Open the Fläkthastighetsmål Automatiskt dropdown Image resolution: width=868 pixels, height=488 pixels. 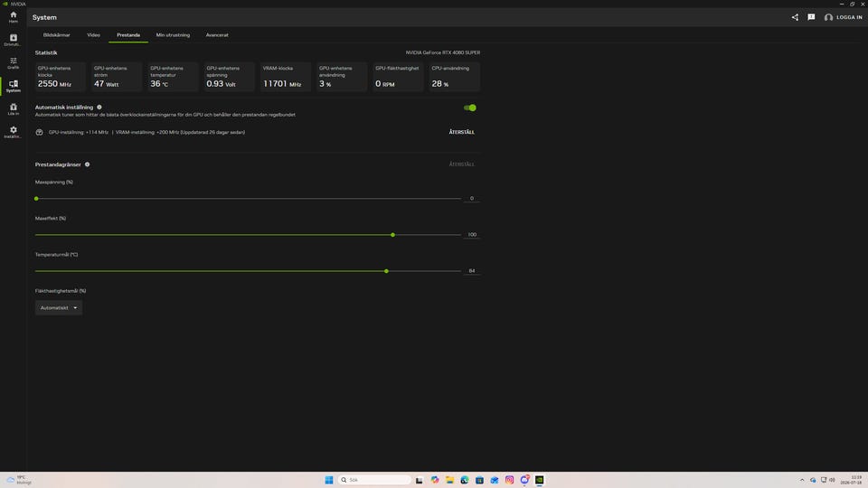pyautogui.click(x=59, y=307)
